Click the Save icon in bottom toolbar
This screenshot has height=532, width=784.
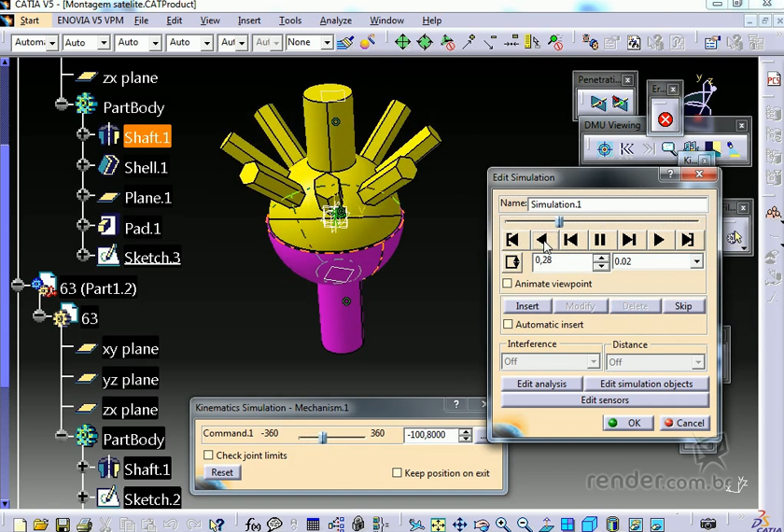[63, 525]
